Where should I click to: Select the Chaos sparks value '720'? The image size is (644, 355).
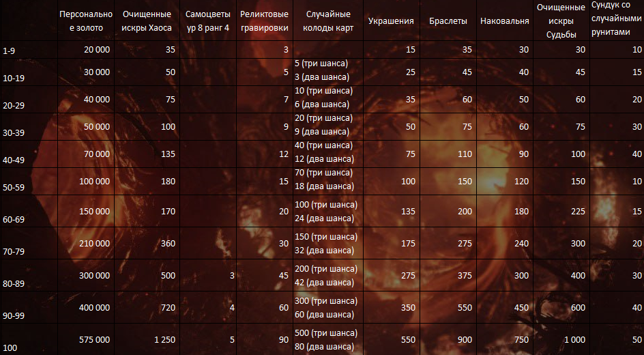(168, 307)
